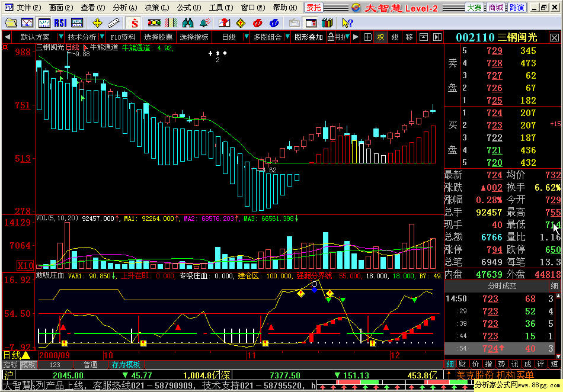The width and height of the screenshot is (563, 392).
Task: Expand the 默认方案 dropdown arrow
Action: coord(60,37)
